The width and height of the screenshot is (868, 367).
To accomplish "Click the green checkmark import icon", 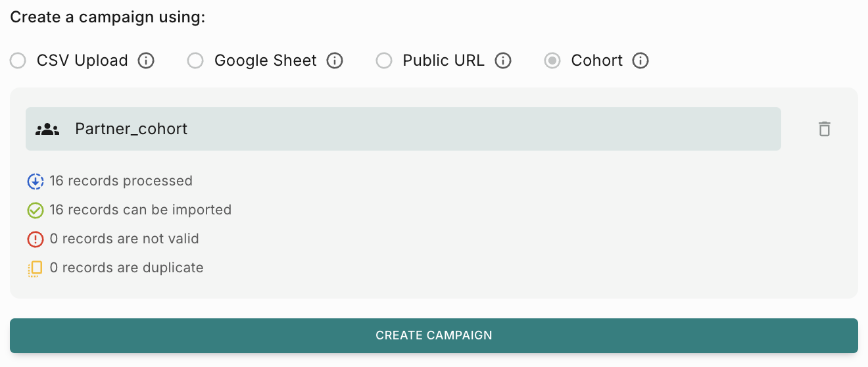I will [x=36, y=210].
